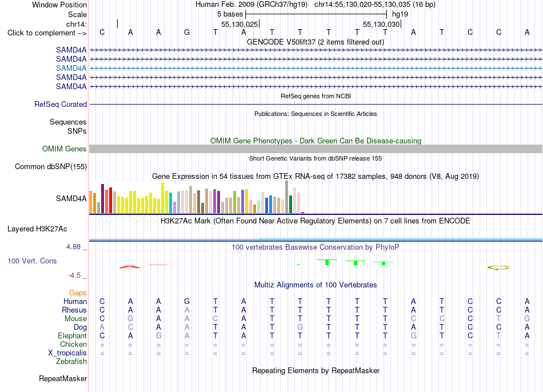Click the Common dbSNP(155) track label
This screenshot has height=392, width=543.
pos(50,166)
